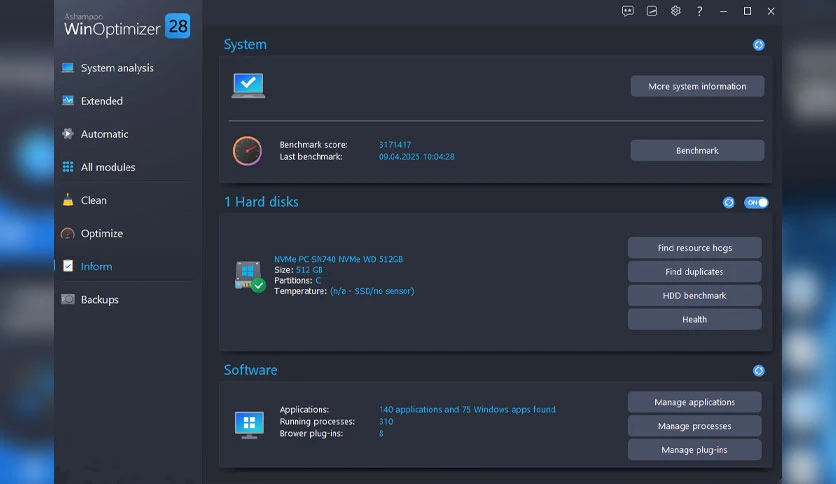Screen dimensions: 836x484
Task: Toggle the Hard disks ON switch
Action: point(756,203)
